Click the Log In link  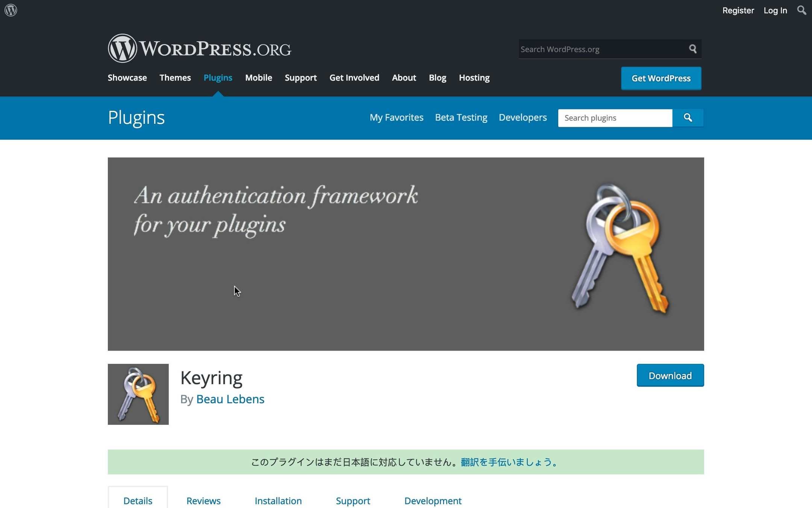pos(775,11)
